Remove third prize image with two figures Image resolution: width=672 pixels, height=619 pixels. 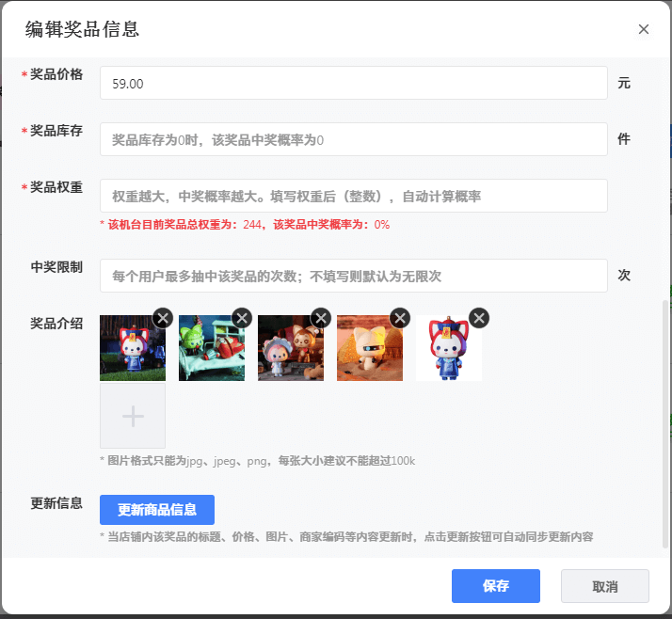(x=321, y=318)
